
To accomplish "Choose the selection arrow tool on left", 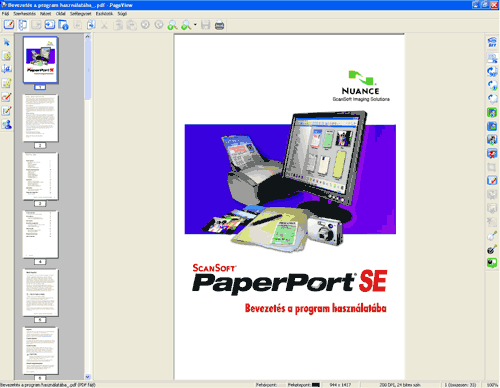I will (7, 42).
